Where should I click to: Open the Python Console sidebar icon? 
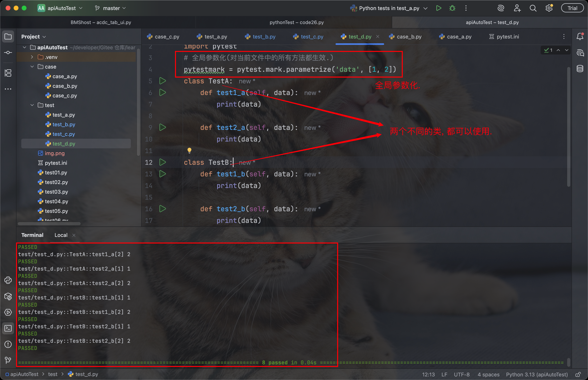pyautogui.click(x=8, y=280)
